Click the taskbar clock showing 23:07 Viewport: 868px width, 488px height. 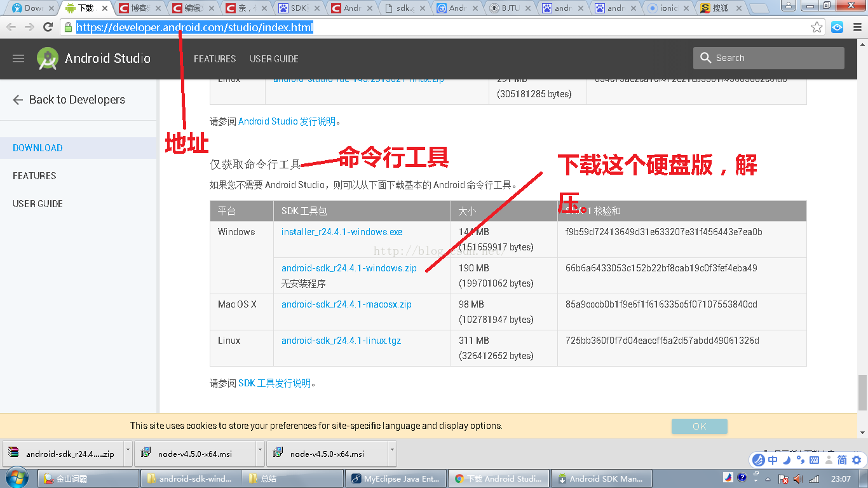point(842,478)
